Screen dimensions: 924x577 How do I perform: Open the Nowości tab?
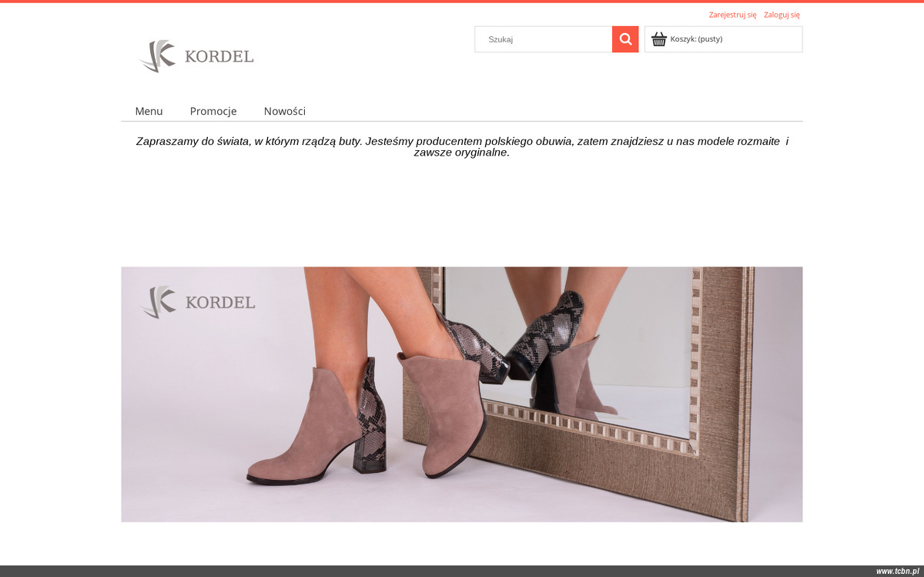point(285,111)
